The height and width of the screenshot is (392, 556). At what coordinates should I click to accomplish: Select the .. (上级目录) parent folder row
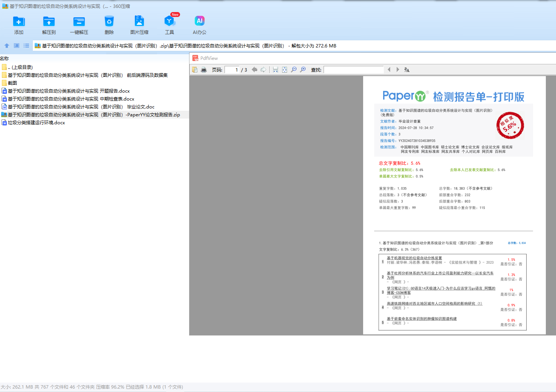[x=95, y=67]
